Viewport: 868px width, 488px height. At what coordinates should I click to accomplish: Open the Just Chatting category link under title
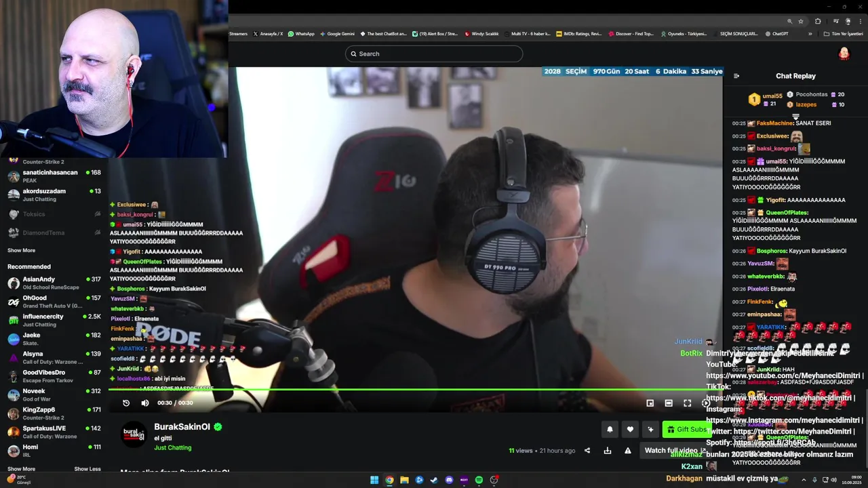click(172, 448)
